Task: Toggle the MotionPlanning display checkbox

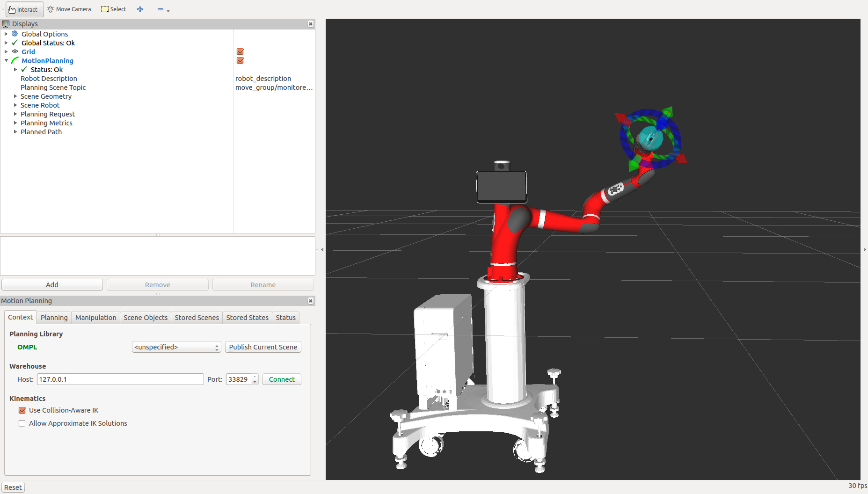Action: [x=241, y=60]
